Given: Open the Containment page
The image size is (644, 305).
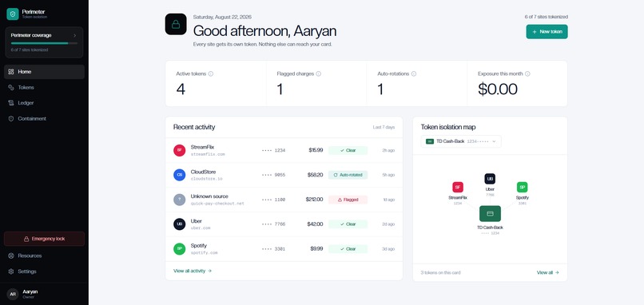Looking at the screenshot, I should [x=45, y=119].
